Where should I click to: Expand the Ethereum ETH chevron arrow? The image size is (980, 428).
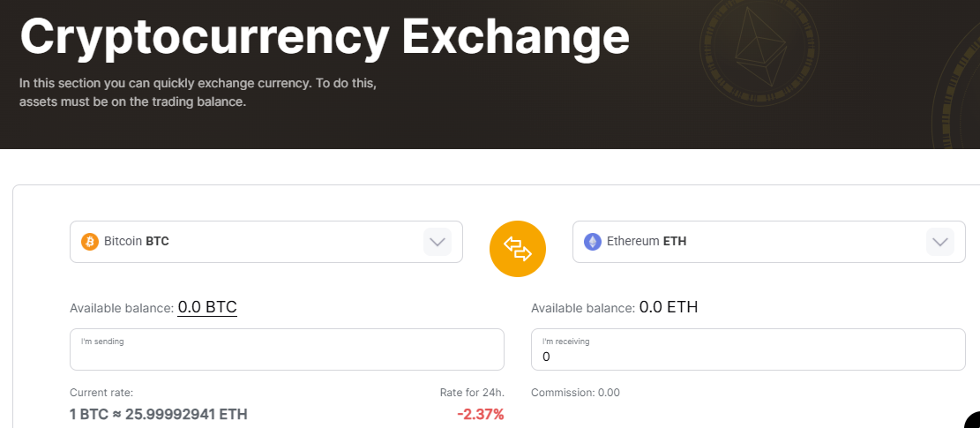point(940,241)
